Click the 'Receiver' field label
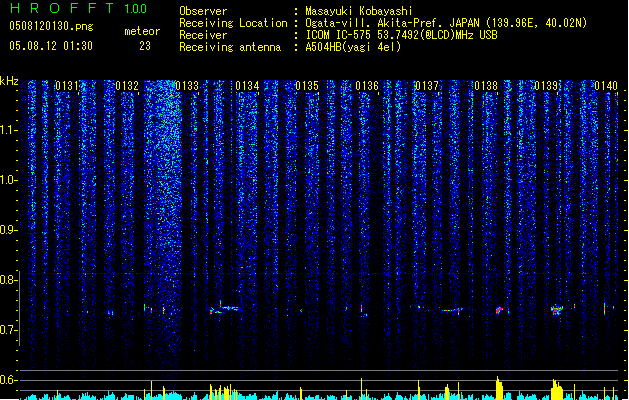Screen dimensions: 629x400 (203, 35)
